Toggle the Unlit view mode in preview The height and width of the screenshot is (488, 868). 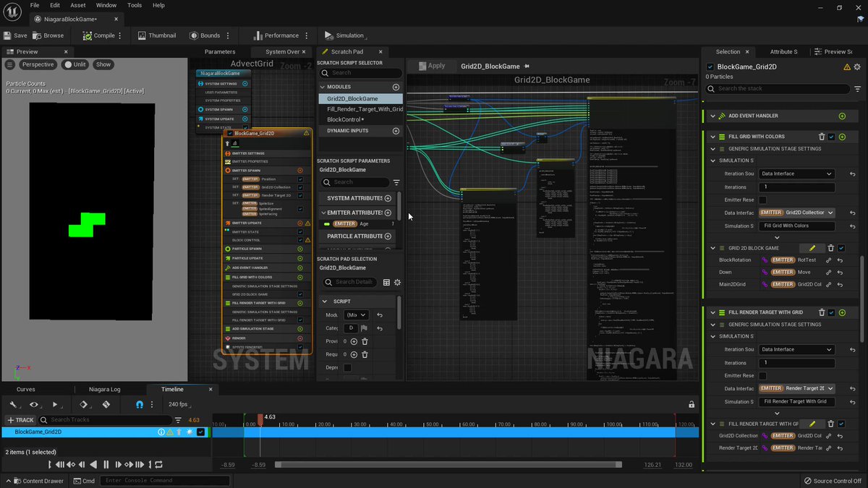[75, 64]
